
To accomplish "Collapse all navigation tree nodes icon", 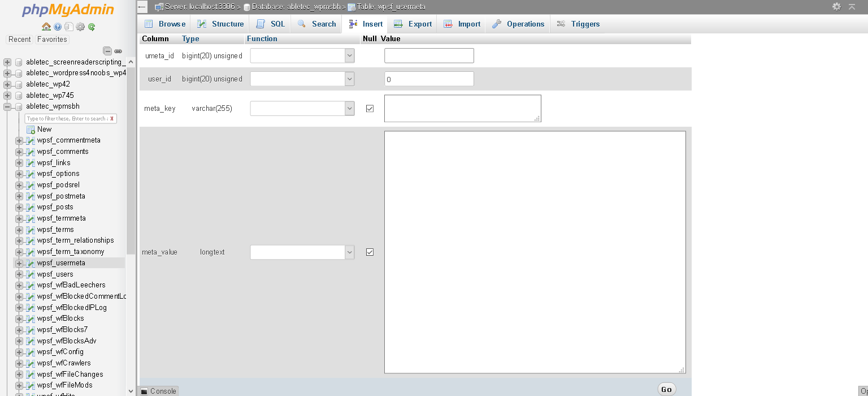I will click(x=107, y=51).
